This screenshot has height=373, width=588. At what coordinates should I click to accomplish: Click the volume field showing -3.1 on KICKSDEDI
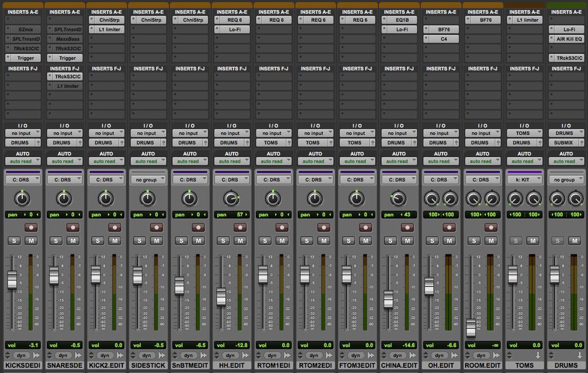(23, 345)
